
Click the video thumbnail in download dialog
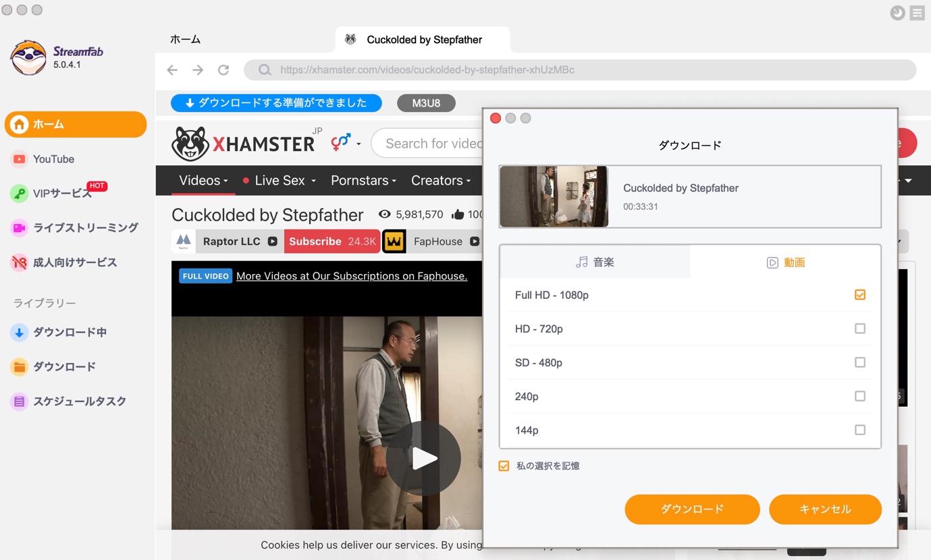[x=554, y=196]
